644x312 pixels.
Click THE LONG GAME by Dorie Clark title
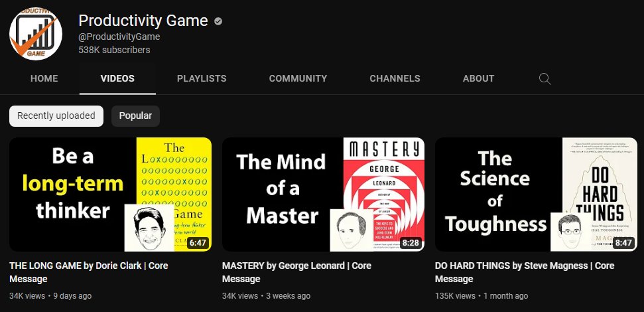click(89, 272)
